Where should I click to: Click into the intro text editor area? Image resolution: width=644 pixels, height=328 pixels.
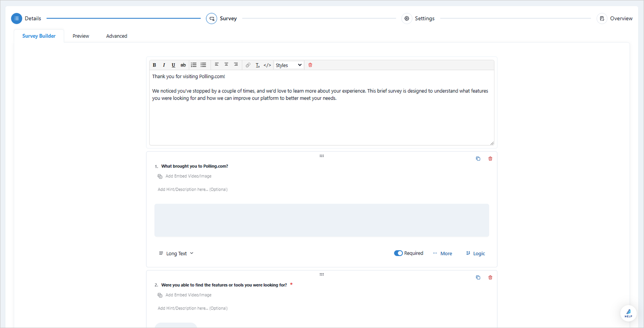pyautogui.click(x=322, y=108)
